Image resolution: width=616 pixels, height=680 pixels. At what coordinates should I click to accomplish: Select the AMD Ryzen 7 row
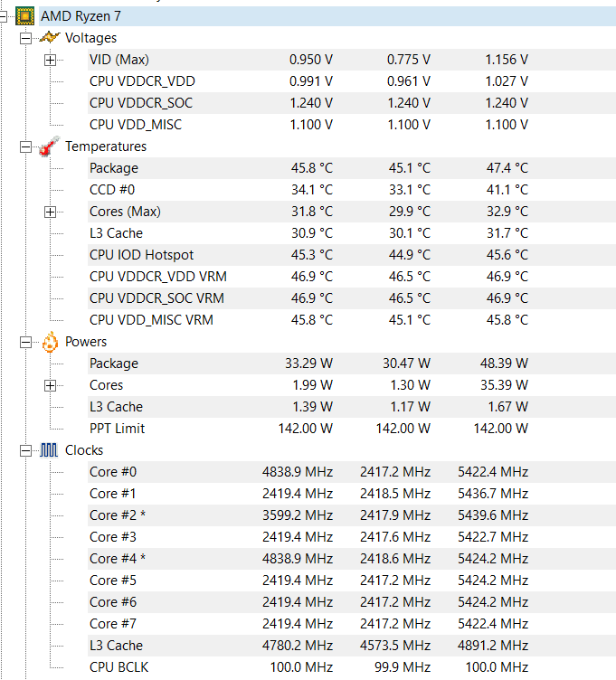(327, 16)
